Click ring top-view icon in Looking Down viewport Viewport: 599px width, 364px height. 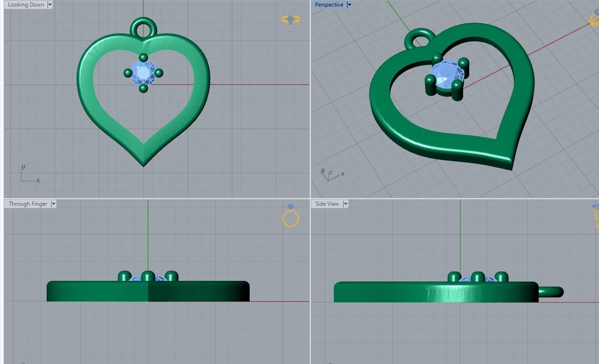click(x=290, y=20)
